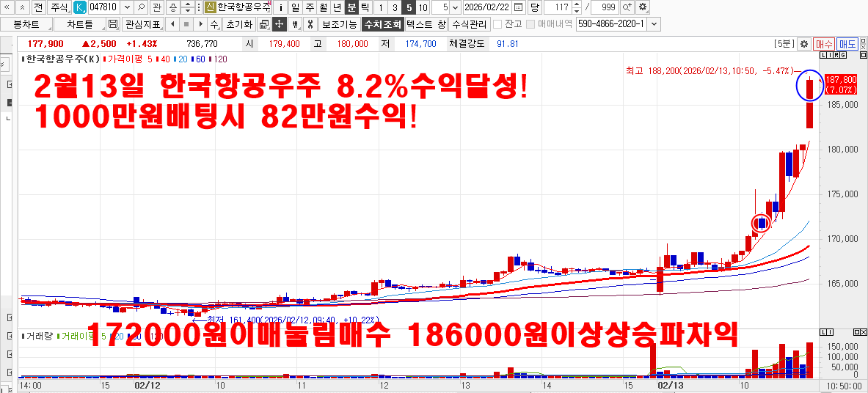Click the candle count 117 input field
Screen dimensions: 868x393
(x=558, y=7)
